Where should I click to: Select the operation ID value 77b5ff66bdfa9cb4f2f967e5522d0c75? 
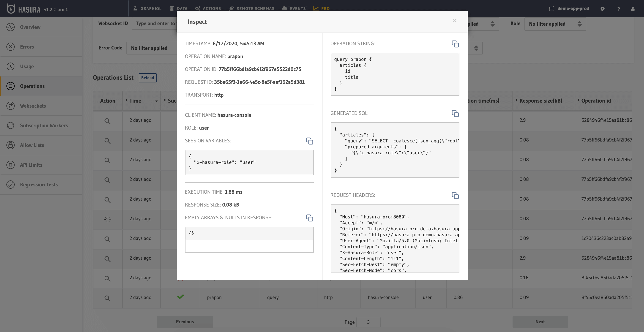(260, 69)
